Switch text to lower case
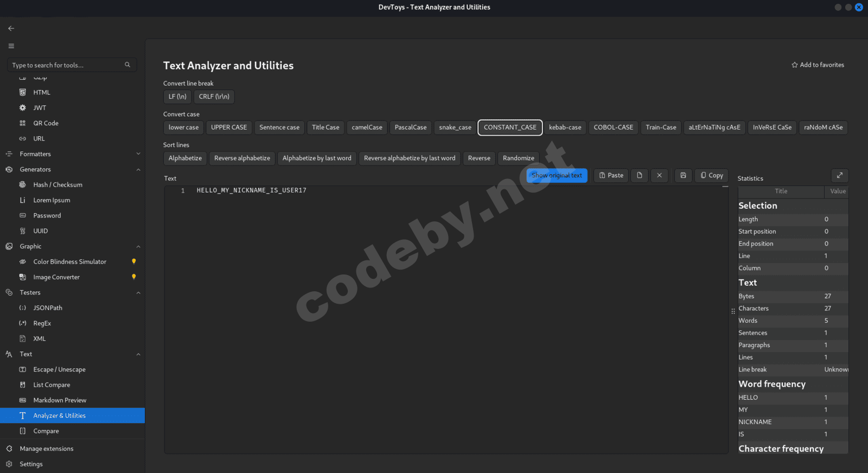Viewport: 868px width, 473px height. (x=183, y=127)
